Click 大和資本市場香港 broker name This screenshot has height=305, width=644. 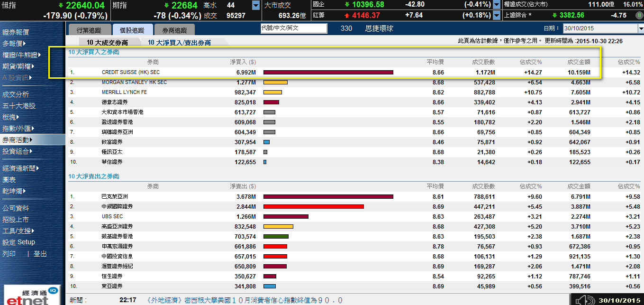click(x=122, y=112)
